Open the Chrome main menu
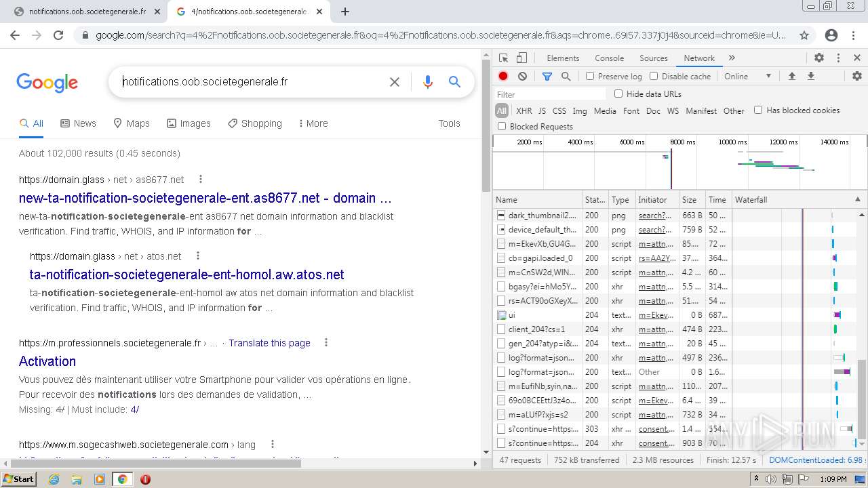The image size is (868, 488). [x=854, y=35]
